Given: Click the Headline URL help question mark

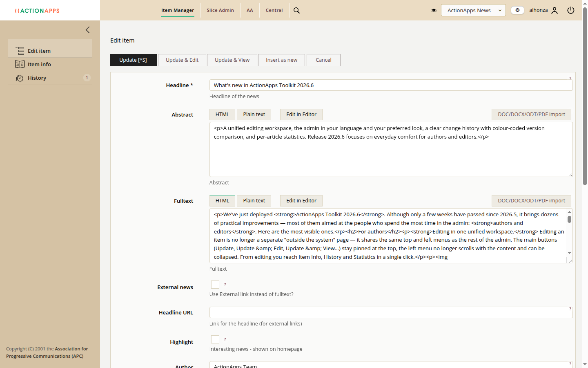Looking at the screenshot, I should pos(570,309).
